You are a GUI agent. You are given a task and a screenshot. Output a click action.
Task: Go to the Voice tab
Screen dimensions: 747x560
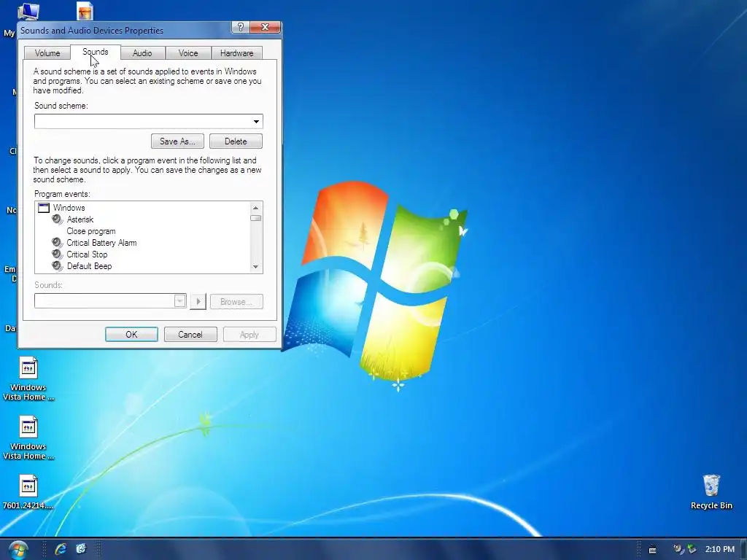(188, 52)
